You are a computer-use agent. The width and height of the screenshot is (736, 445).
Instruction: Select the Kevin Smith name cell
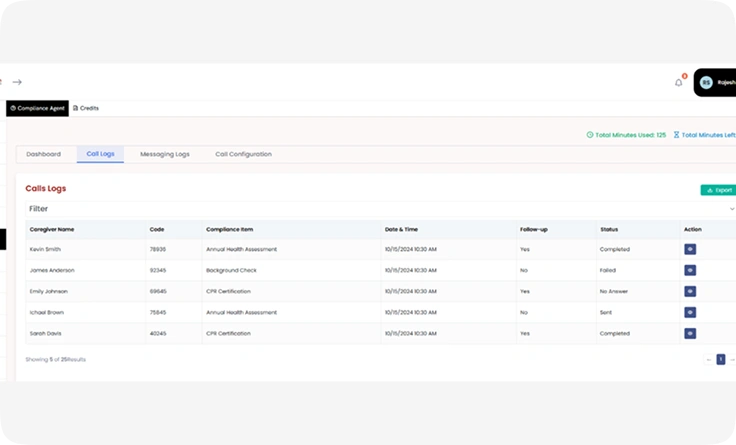click(46, 249)
